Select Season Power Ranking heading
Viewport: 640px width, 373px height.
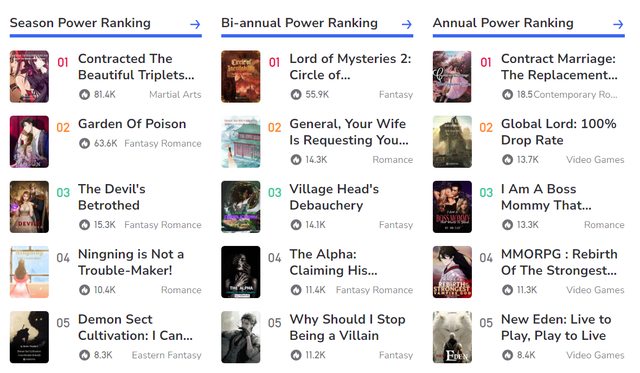80,23
